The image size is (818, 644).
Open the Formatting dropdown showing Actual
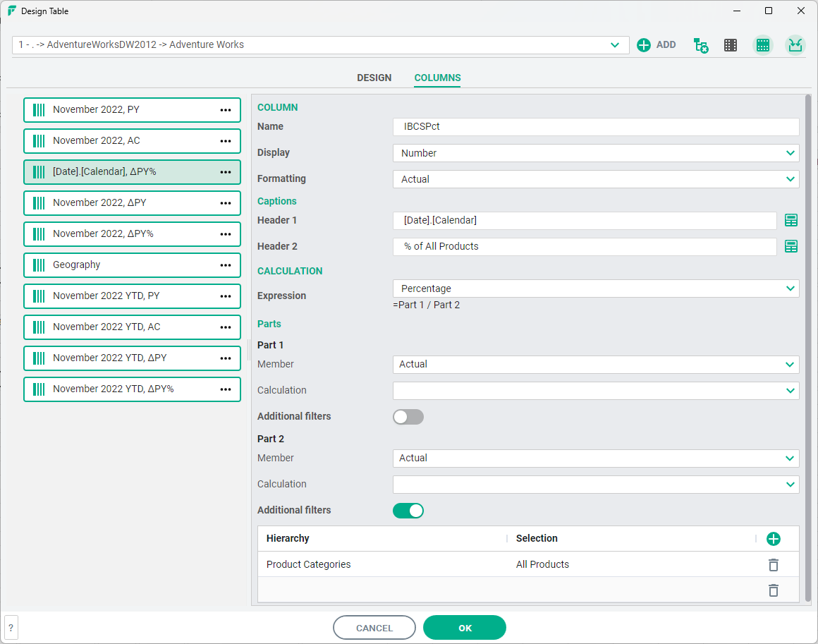(x=596, y=179)
